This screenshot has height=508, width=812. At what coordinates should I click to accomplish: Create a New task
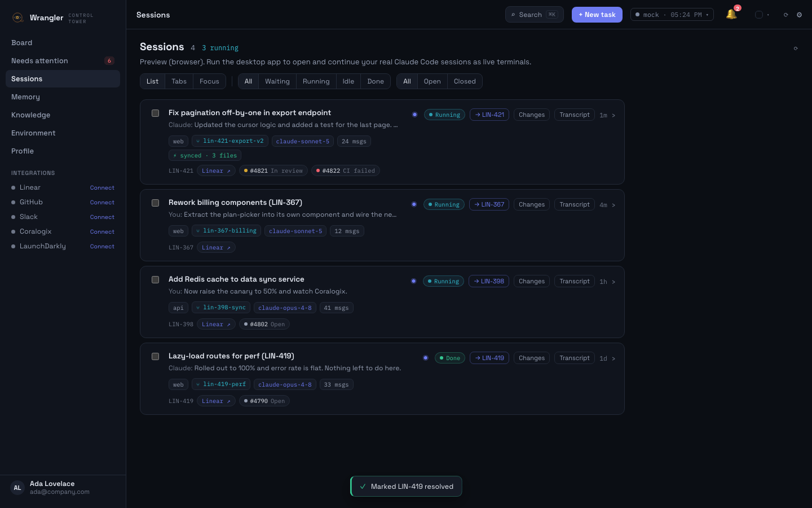597,15
